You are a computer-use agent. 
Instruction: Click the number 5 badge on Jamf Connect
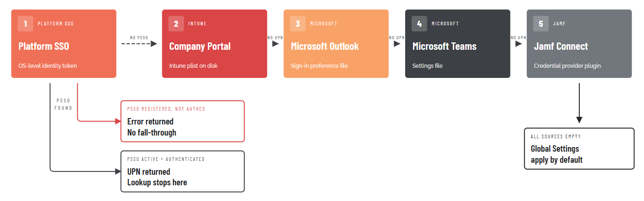tap(541, 24)
